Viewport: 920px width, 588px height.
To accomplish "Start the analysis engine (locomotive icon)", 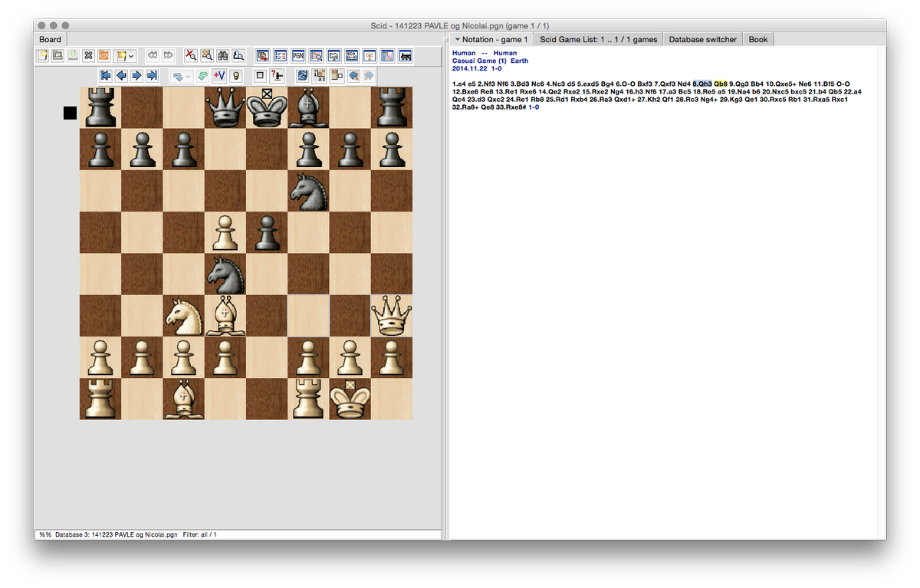I will pyautogui.click(x=405, y=55).
